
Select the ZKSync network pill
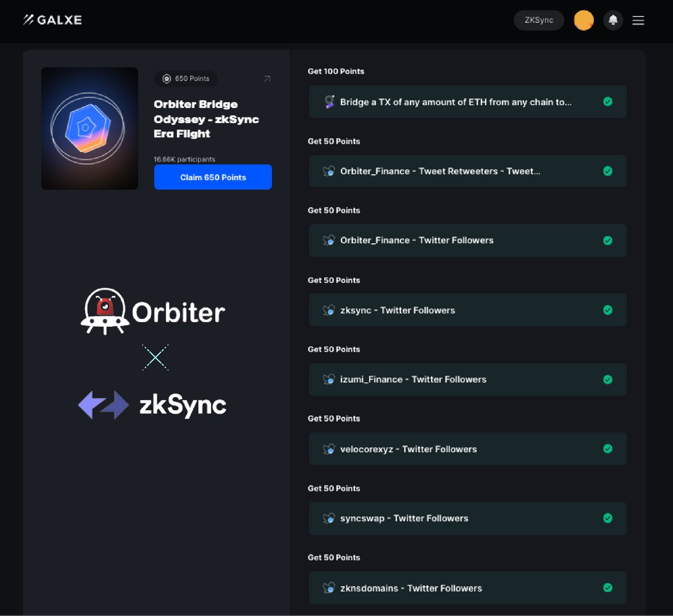(x=538, y=20)
